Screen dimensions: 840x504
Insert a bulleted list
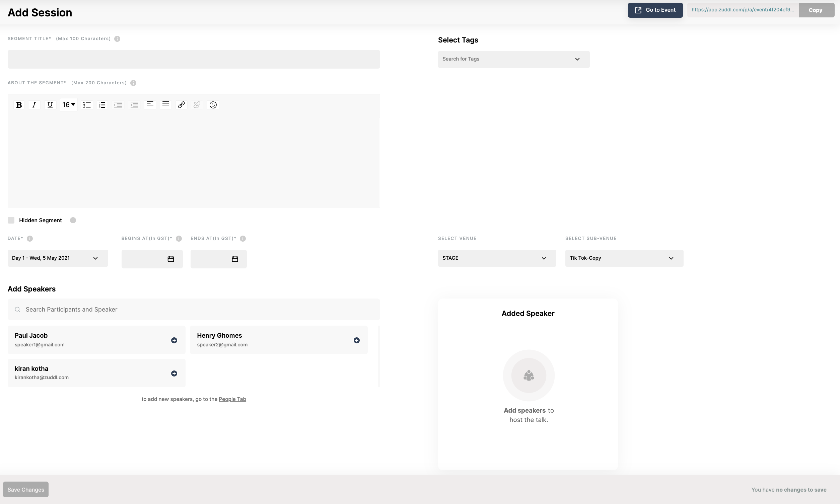[x=87, y=105]
